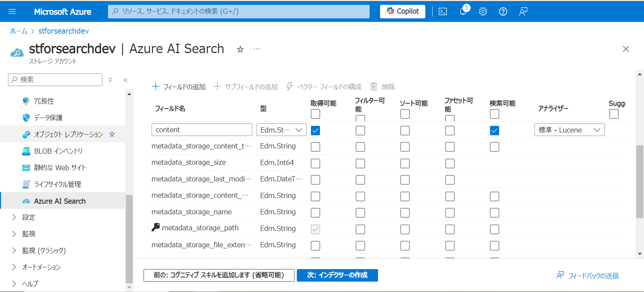The image size is (644, 292).
Task: Go back to 前の: コグニティブ スキルを追加します
Action: 219,275
